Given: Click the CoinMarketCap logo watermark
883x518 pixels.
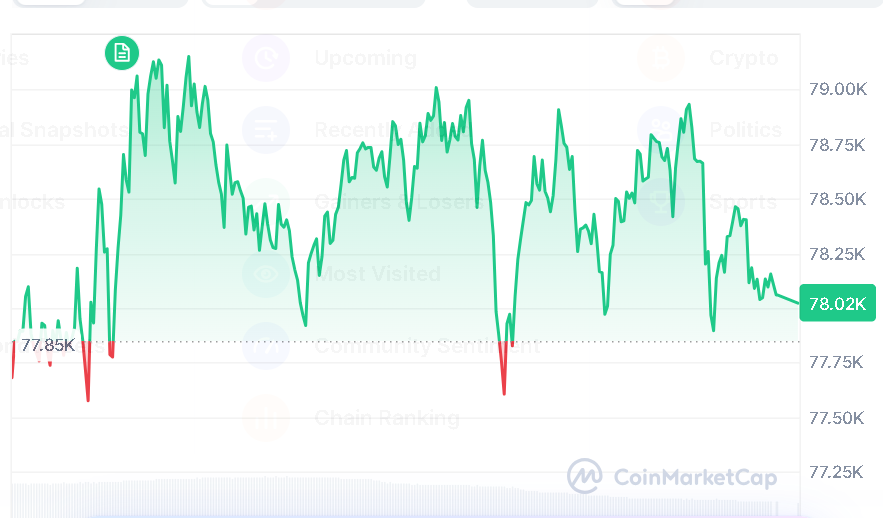Looking at the screenshot, I should point(672,477).
